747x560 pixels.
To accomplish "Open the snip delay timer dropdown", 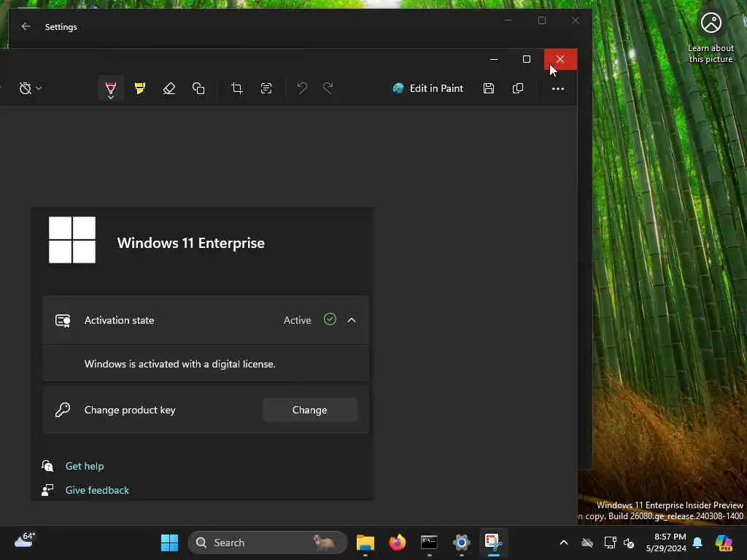I will [x=31, y=88].
